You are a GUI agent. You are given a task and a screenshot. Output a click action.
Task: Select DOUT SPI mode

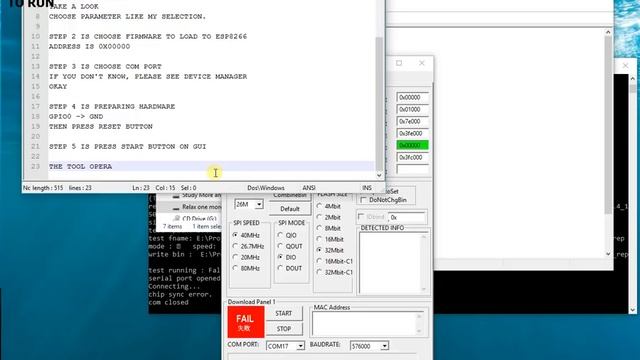click(290, 268)
